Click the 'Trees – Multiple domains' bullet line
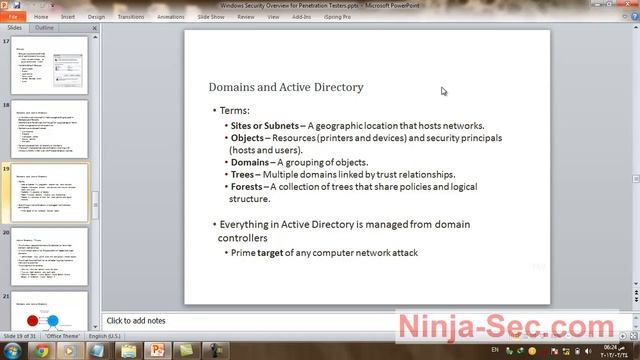 (343, 175)
